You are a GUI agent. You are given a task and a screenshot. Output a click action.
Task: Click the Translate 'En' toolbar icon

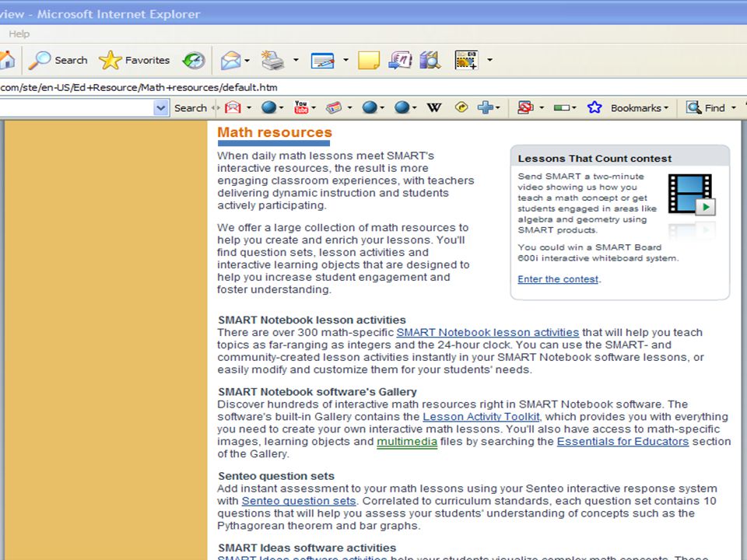coord(400,60)
